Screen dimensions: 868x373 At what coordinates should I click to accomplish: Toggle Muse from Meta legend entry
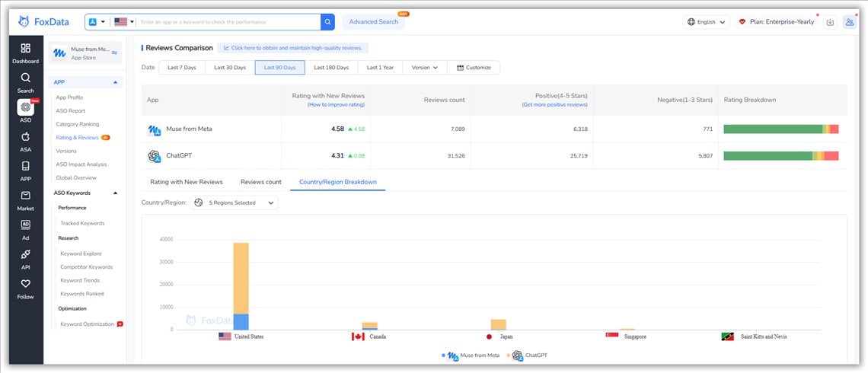click(471, 355)
